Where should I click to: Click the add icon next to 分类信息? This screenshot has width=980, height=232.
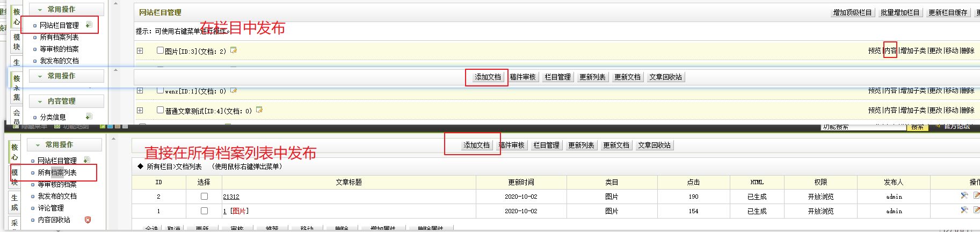pos(89,117)
